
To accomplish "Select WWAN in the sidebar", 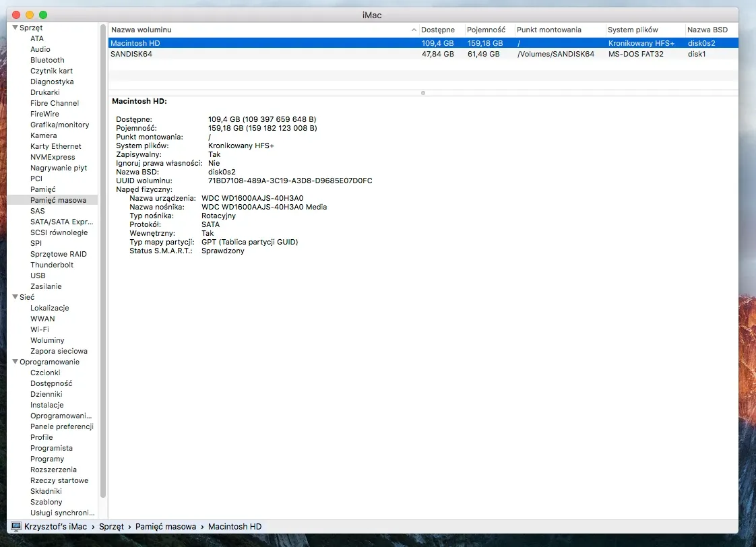I will point(42,319).
